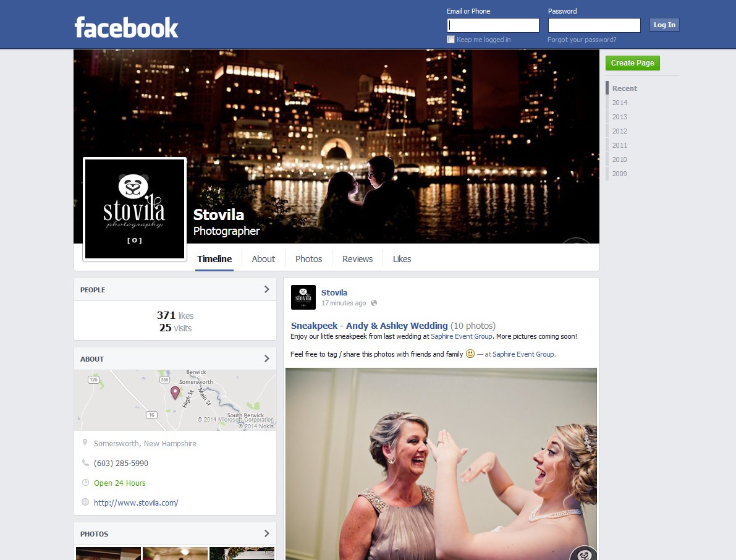Jump to 2011 in the timeline navigator
The height and width of the screenshot is (560, 736).
[619, 145]
